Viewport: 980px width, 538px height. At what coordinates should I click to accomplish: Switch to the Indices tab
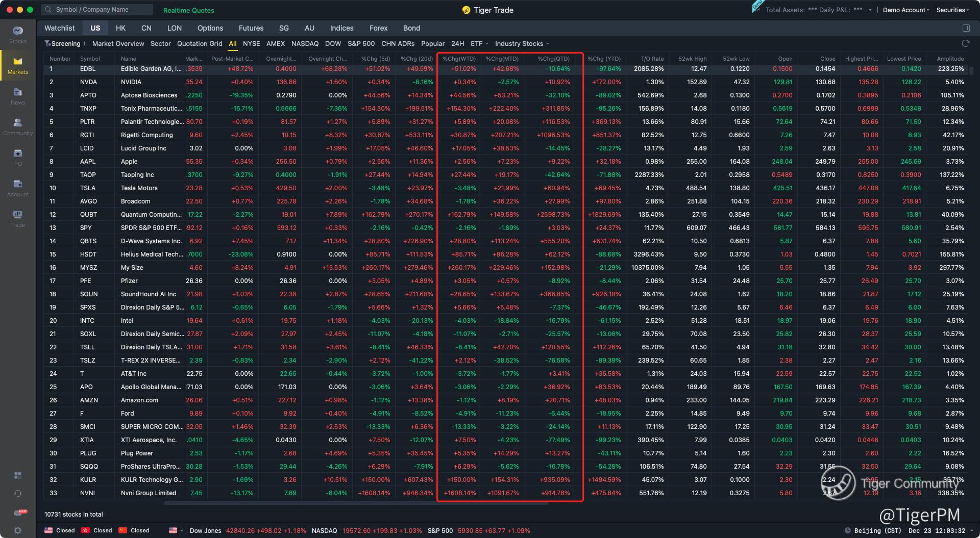341,28
